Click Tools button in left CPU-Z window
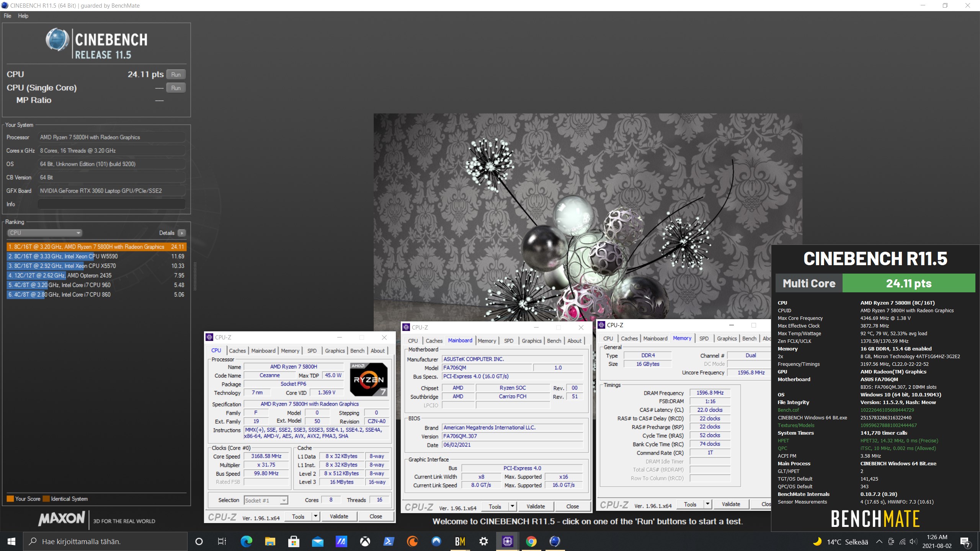This screenshot has width=980, height=551. [298, 517]
